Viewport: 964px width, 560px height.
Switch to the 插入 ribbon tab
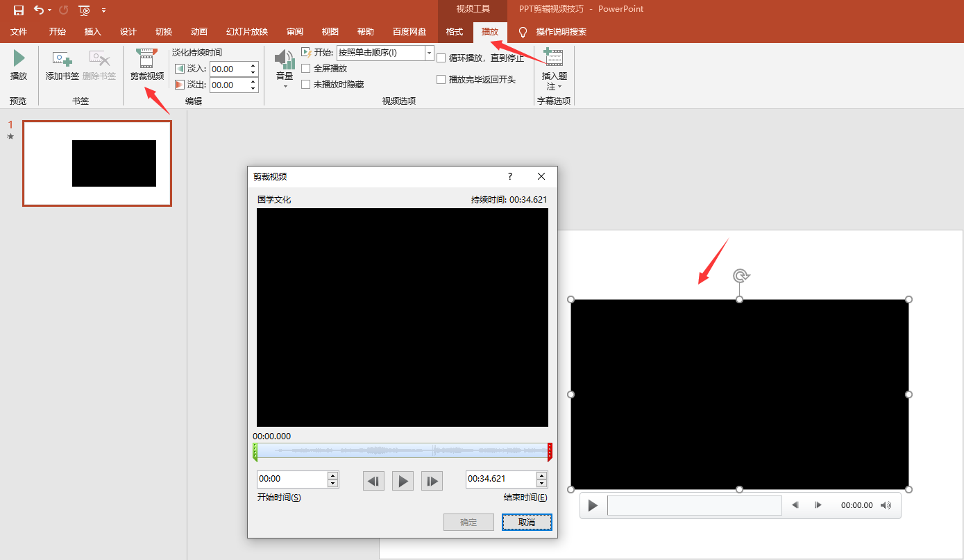93,32
